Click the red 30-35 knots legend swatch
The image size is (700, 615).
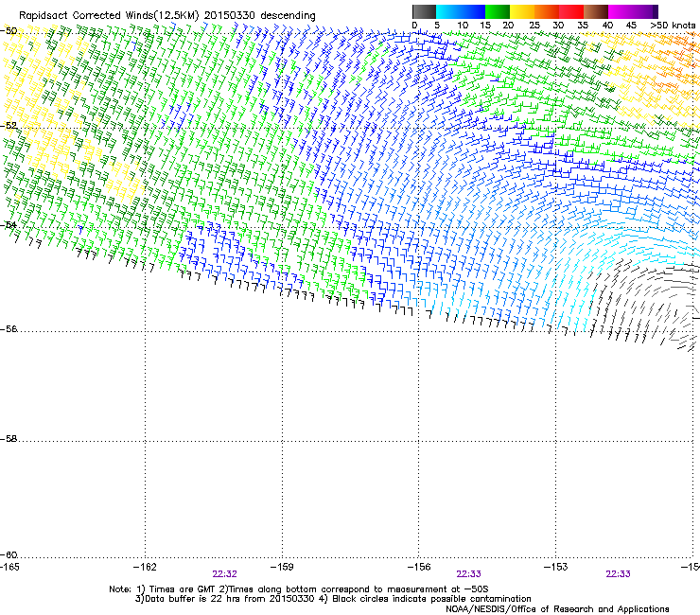571,11
